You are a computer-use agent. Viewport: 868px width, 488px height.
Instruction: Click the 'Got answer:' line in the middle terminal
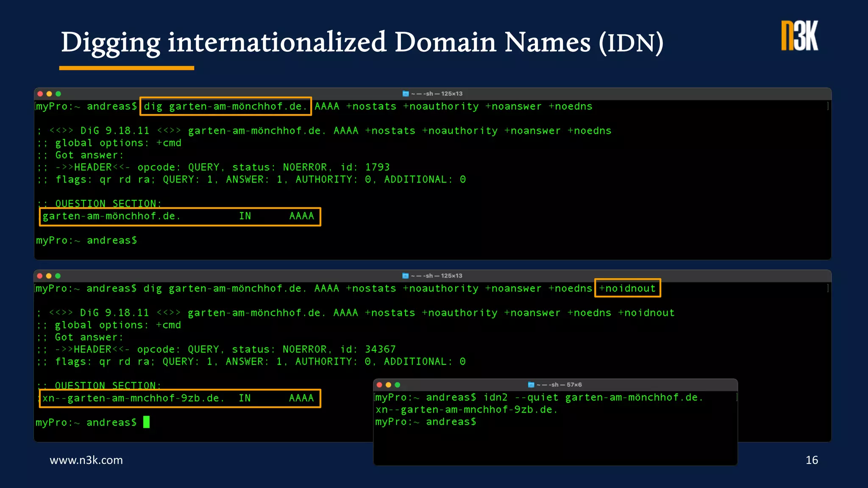click(80, 337)
